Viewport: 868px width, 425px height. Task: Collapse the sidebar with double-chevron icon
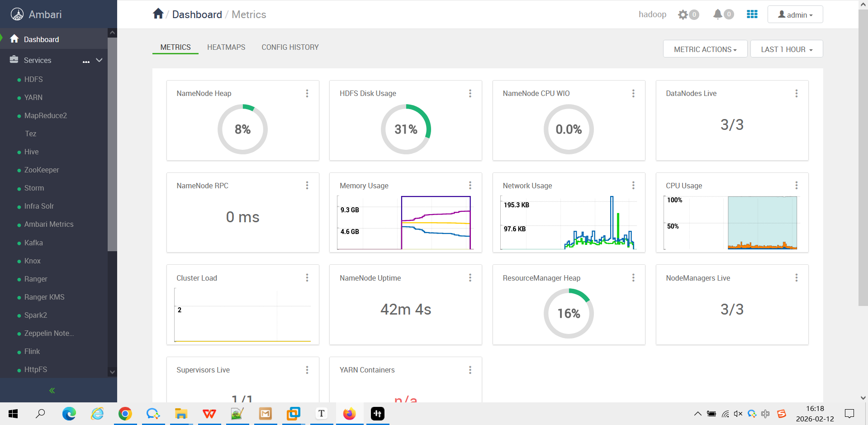52,390
